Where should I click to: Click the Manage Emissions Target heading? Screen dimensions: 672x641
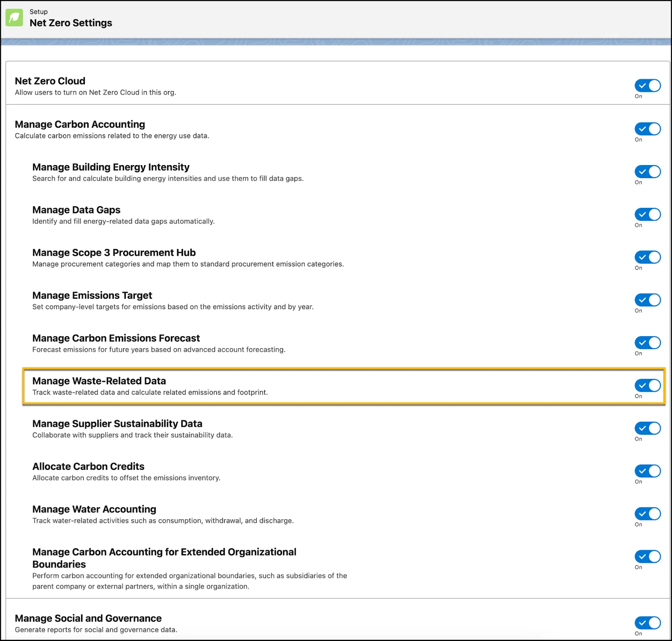point(92,295)
